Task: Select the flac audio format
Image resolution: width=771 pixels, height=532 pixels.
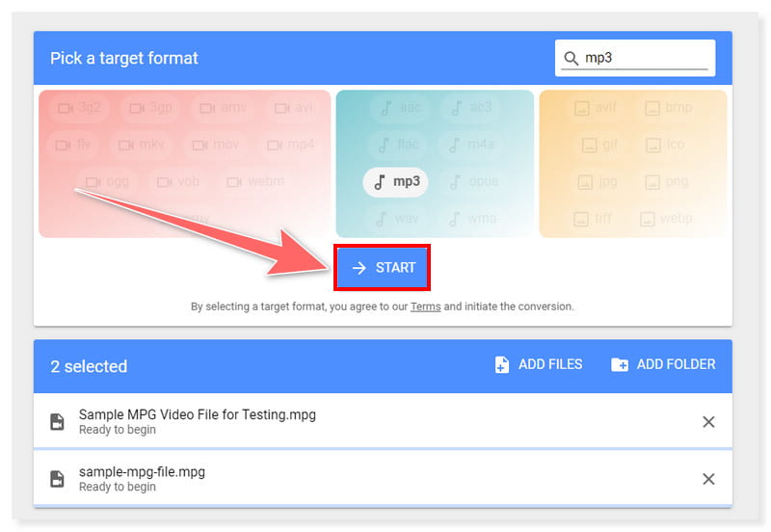Action: click(x=399, y=145)
